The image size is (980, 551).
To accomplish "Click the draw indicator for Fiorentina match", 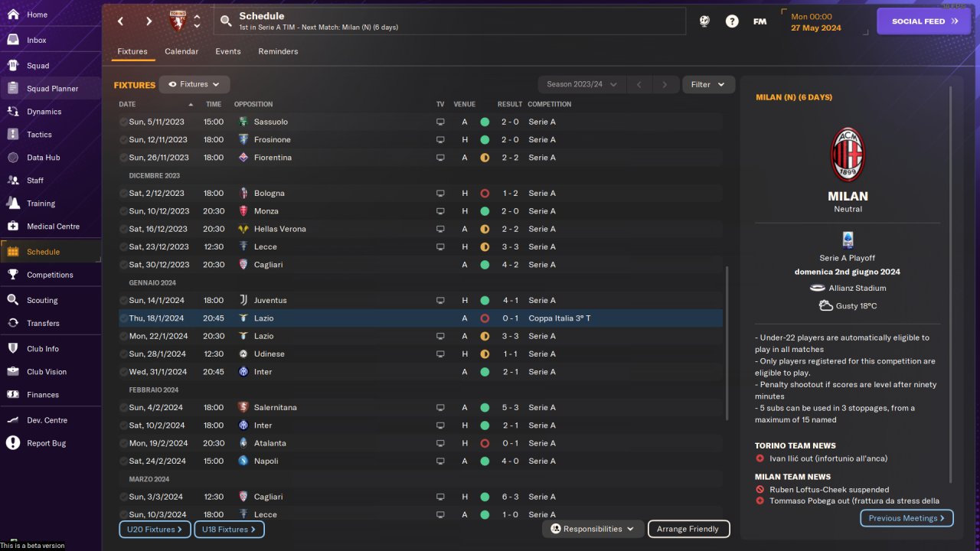I will (x=485, y=158).
